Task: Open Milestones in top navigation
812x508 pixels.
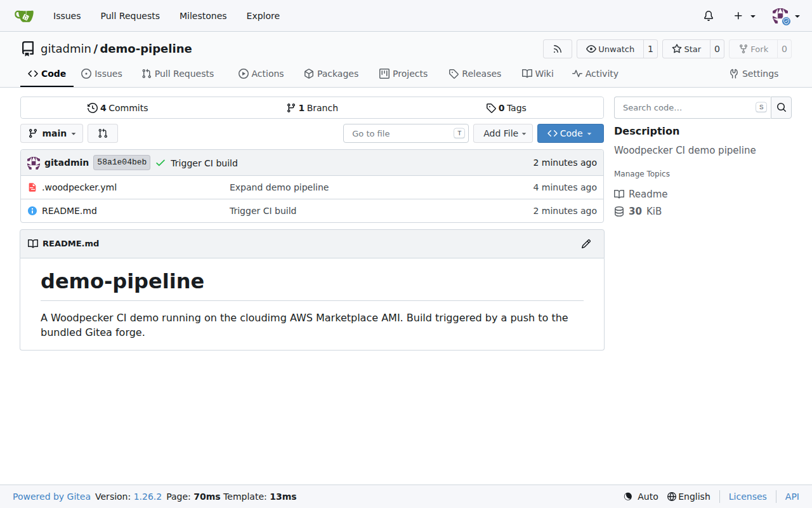Action: pos(203,16)
